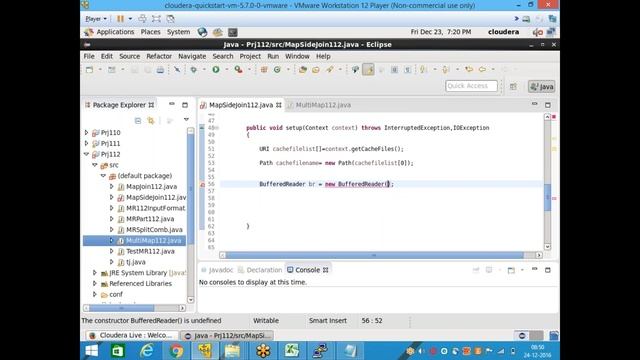The image size is (640, 360).
Task: Switch to the Declaration tab
Action: click(260, 270)
